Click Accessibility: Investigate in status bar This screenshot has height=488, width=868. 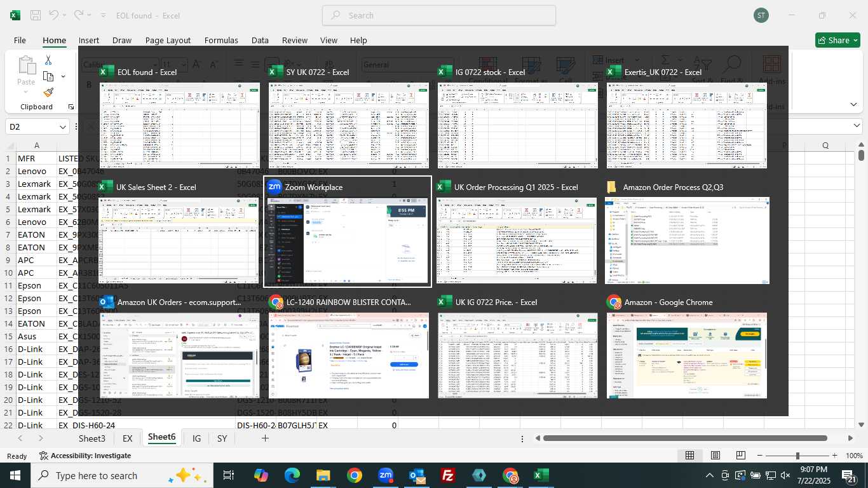tap(85, 456)
